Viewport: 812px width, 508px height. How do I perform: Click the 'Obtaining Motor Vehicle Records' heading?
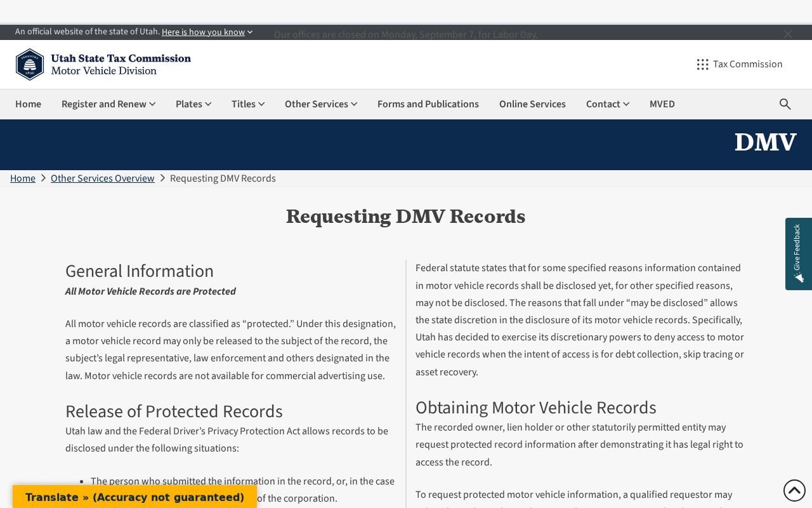coord(536,408)
